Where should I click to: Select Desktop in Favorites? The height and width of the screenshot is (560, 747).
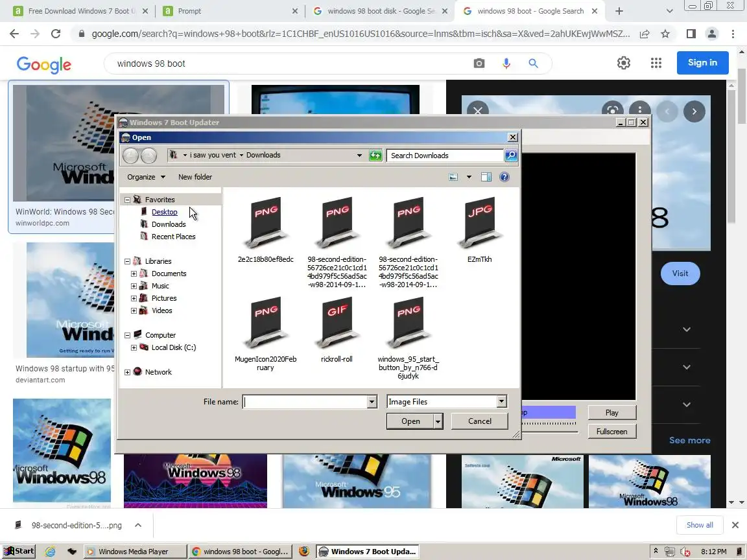(x=164, y=213)
